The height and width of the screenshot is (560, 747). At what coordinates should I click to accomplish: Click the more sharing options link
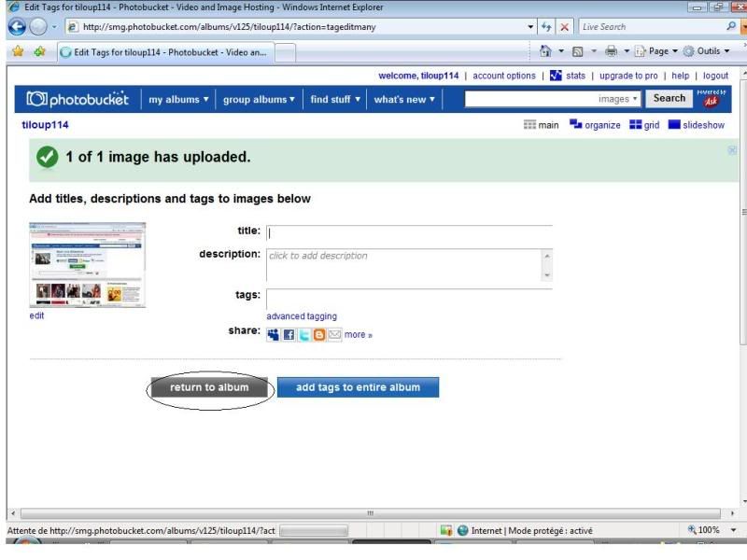[358, 335]
